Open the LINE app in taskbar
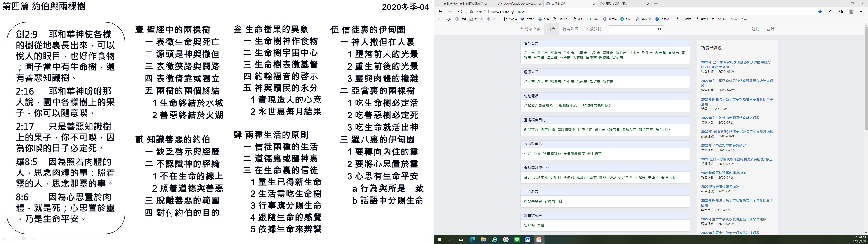Viewport: 868px width, 244px height. (x=517, y=240)
